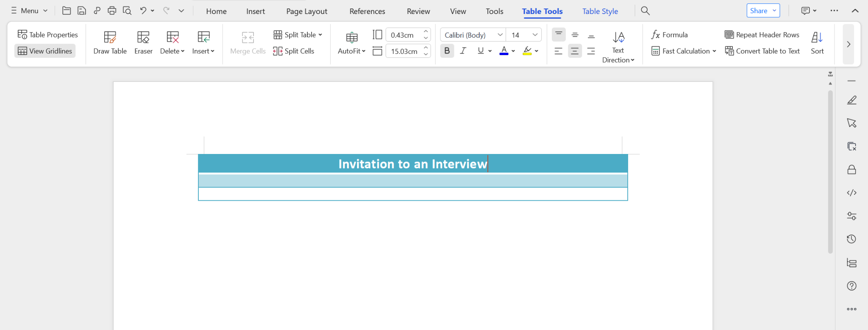Open the history icon in sidebar
Screen dimensions: 868x330
coord(851,239)
